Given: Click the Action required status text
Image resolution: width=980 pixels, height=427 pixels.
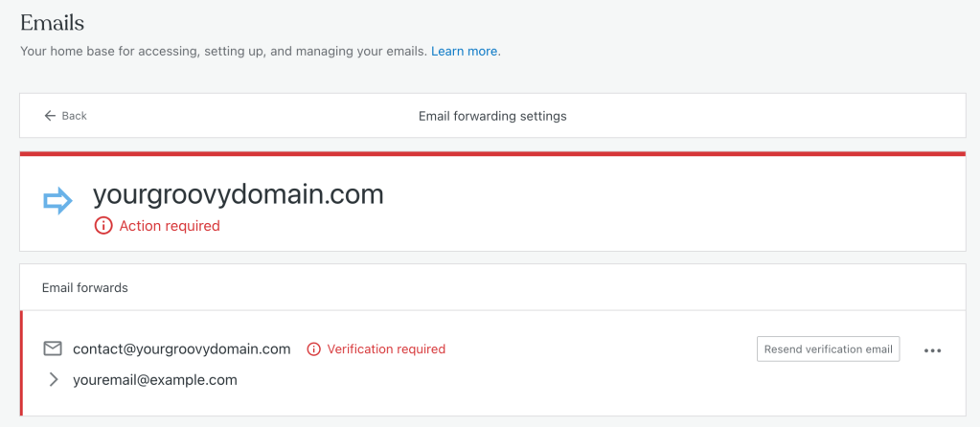Looking at the screenshot, I should (170, 225).
